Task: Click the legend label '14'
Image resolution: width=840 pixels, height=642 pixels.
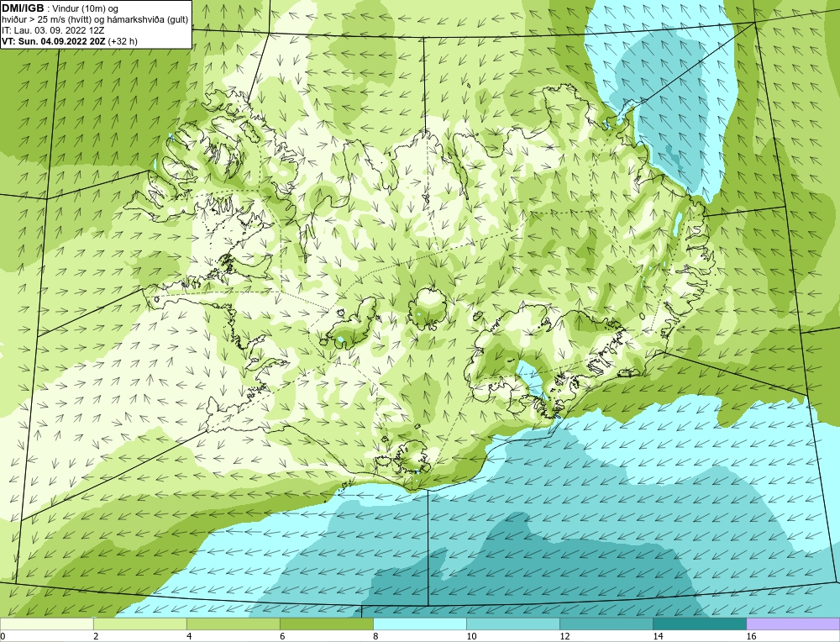Action: pyautogui.click(x=658, y=636)
